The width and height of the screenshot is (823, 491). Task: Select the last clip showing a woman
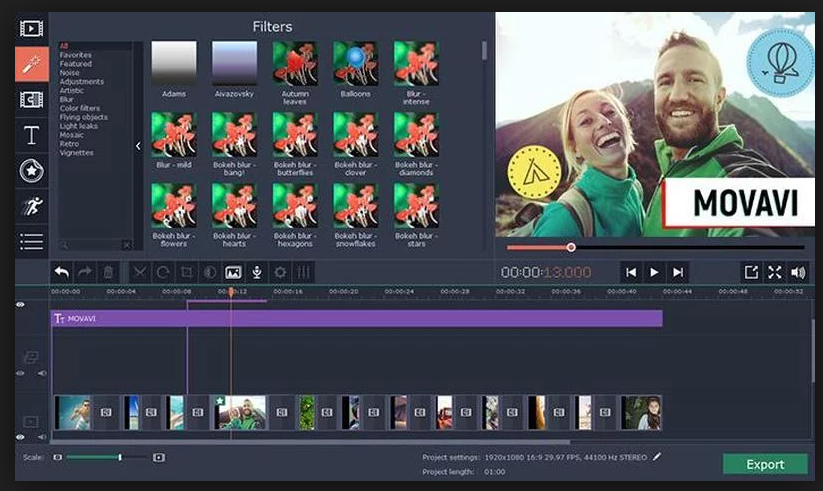coord(641,413)
